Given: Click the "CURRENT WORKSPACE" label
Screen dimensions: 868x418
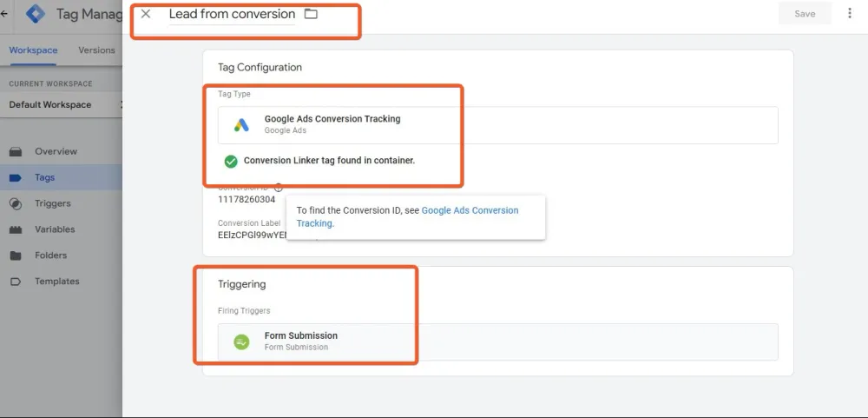Looking at the screenshot, I should click(x=50, y=83).
